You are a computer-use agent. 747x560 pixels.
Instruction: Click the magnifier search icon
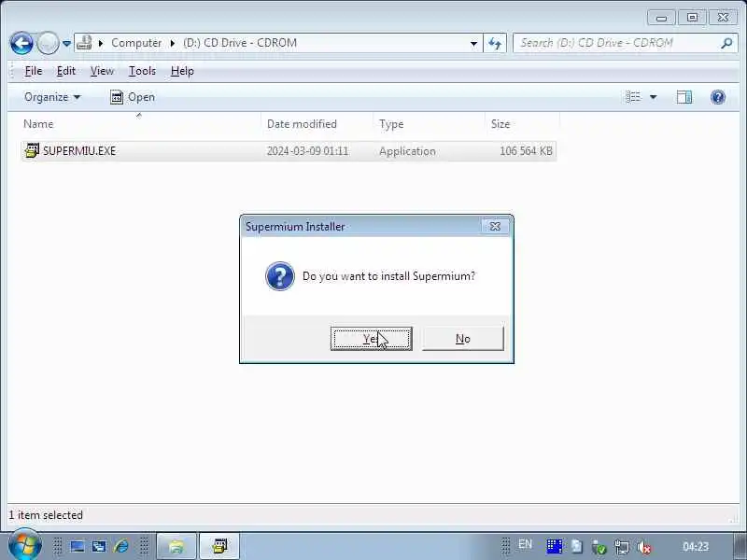pos(726,43)
